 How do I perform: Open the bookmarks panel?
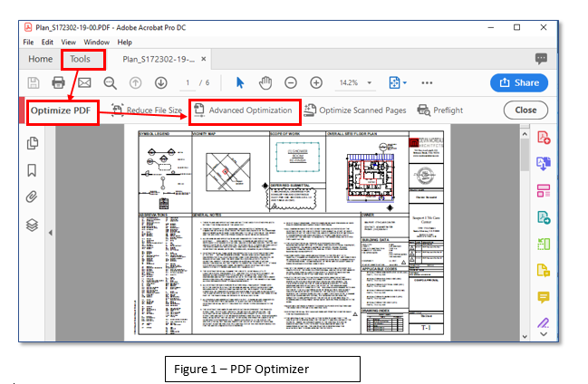[x=32, y=170]
